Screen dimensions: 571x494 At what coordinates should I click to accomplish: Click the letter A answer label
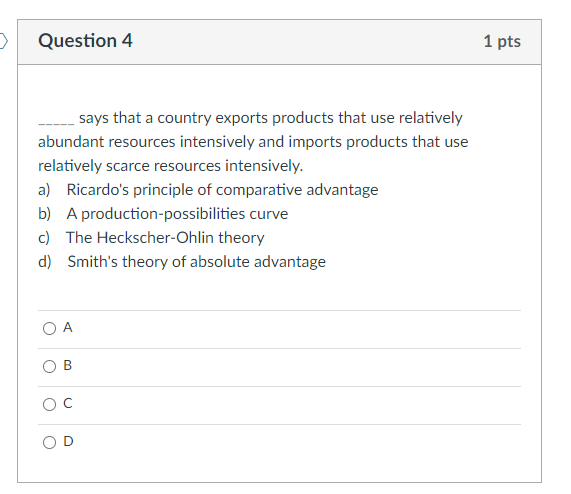pyautogui.click(x=68, y=328)
